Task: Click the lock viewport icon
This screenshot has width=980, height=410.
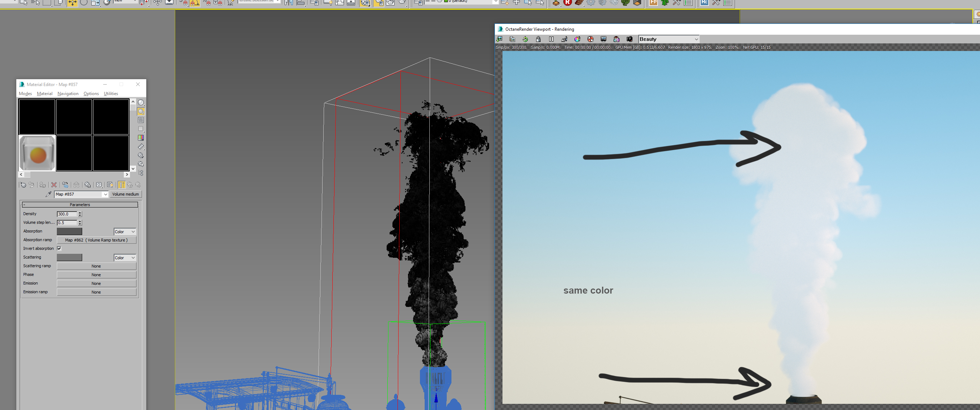Action: point(538,39)
